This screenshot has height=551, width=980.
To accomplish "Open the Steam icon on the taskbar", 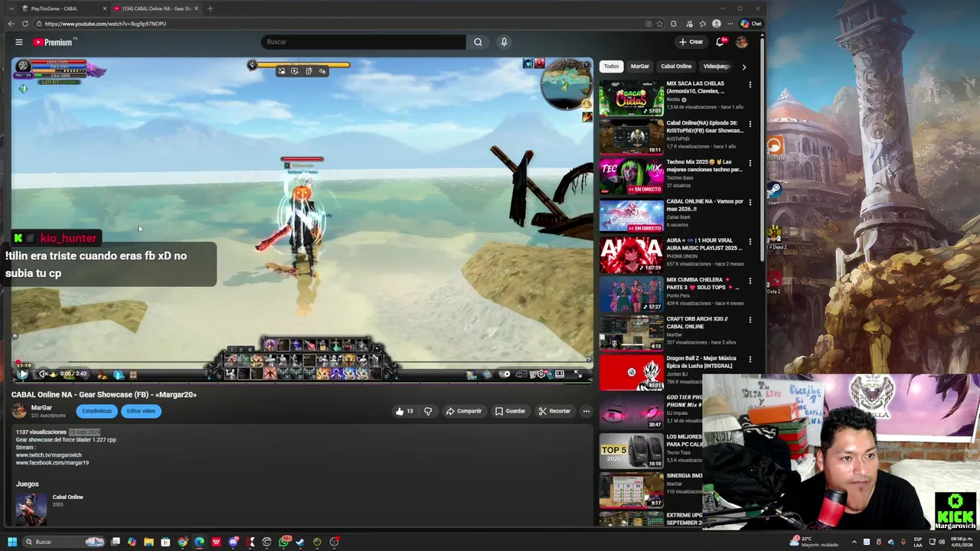I will click(300, 542).
